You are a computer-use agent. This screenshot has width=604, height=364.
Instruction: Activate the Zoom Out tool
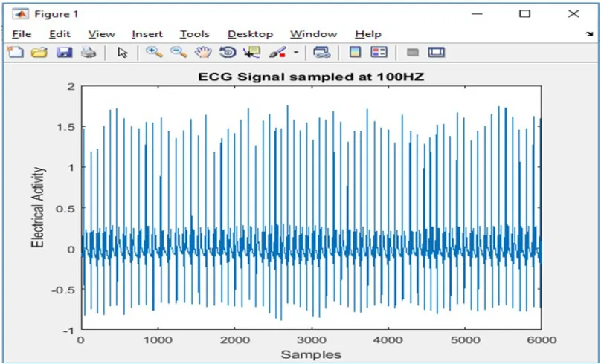coord(179,52)
